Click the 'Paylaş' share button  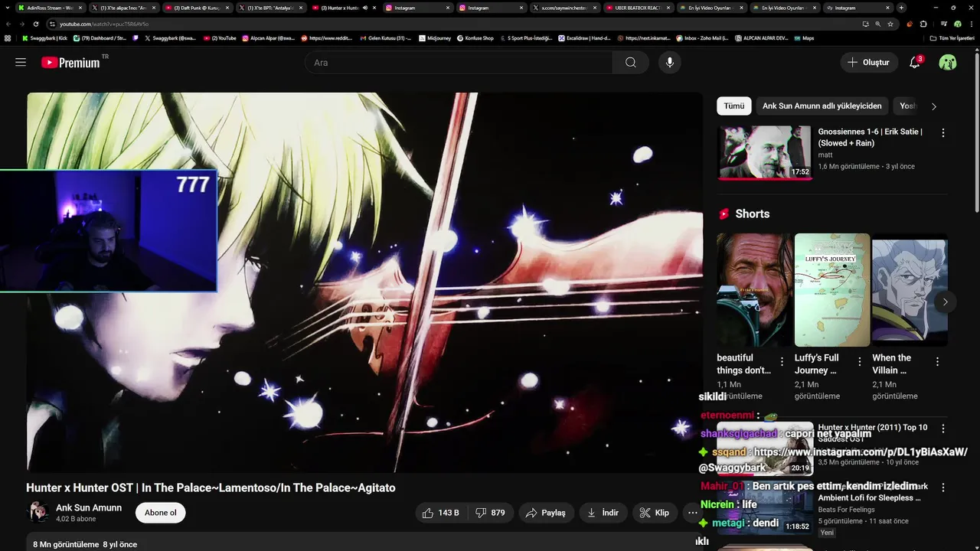click(546, 513)
